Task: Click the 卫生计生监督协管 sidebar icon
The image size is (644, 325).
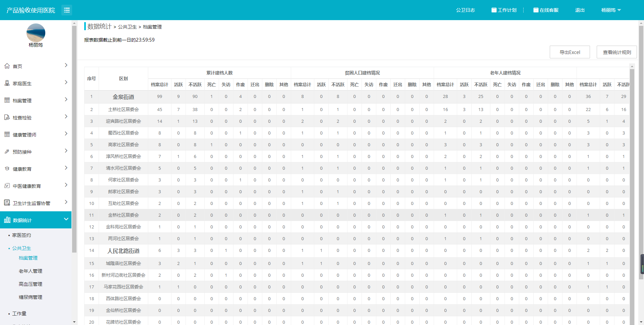Action: [7, 203]
